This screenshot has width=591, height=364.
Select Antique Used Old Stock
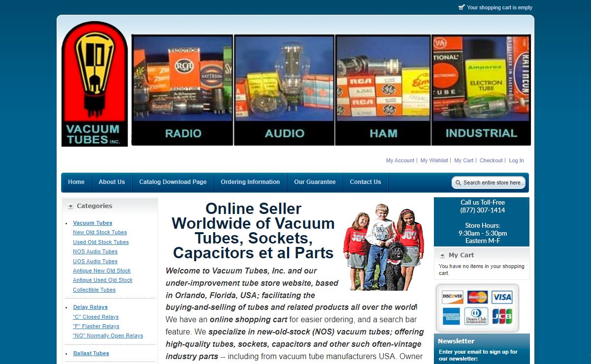(103, 280)
